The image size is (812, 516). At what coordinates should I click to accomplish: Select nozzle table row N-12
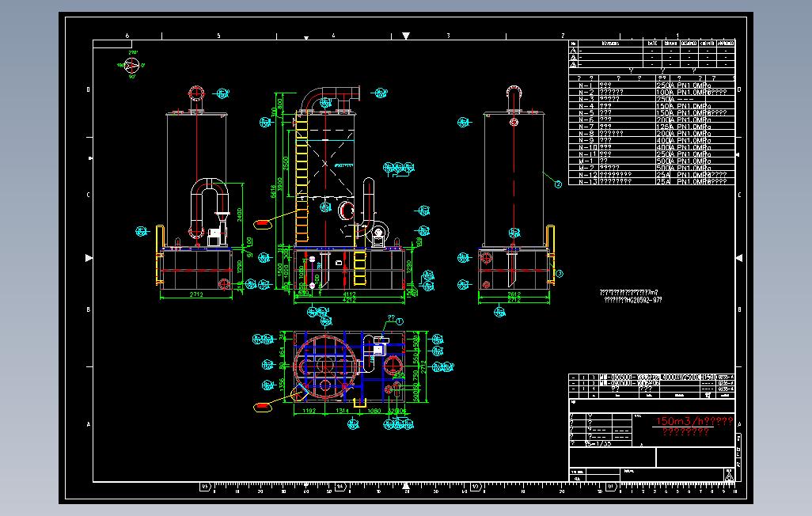[651, 175]
